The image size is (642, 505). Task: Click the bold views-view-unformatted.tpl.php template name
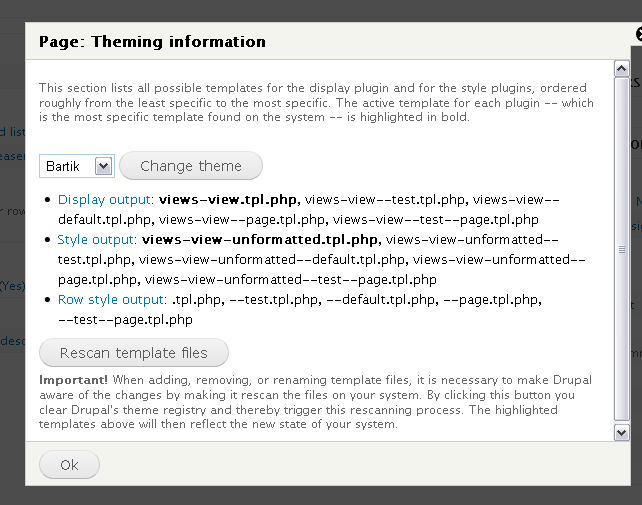pos(260,240)
